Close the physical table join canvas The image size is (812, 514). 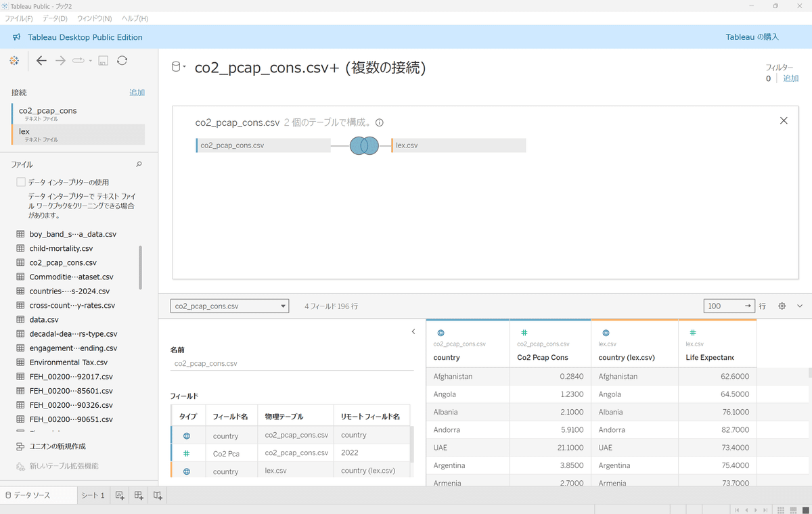[784, 120]
